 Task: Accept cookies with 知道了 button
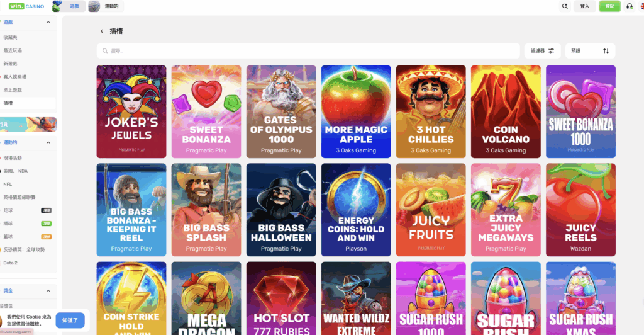click(70, 321)
